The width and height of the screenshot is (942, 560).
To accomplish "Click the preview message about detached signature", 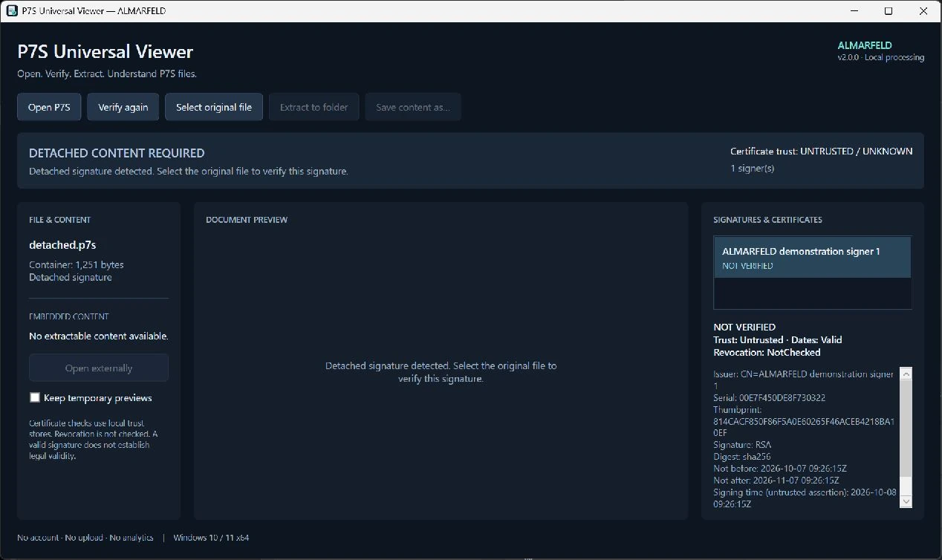I will (x=441, y=372).
